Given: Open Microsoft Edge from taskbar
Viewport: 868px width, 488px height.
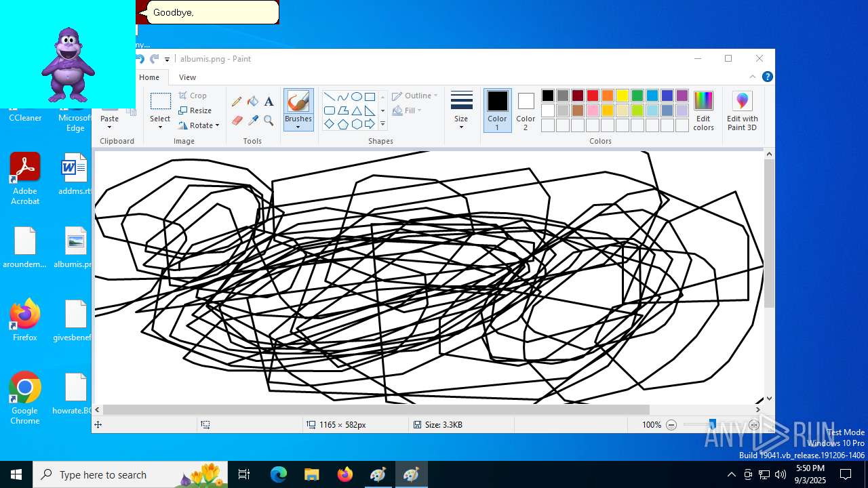Looking at the screenshot, I should (x=279, y=474).
